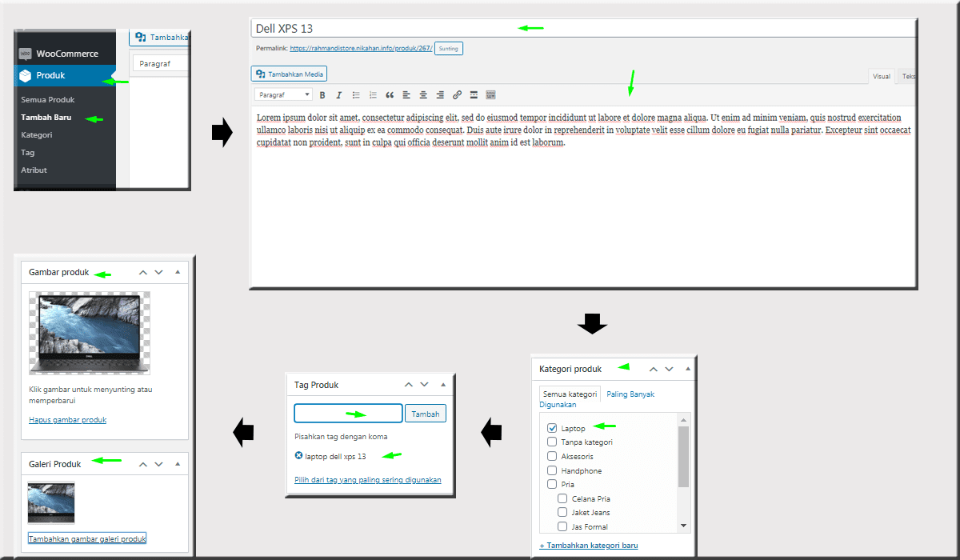The height and width of the screenshot is (560, 960).
Task: Tick the Handphone category
Action: point(552,470)
